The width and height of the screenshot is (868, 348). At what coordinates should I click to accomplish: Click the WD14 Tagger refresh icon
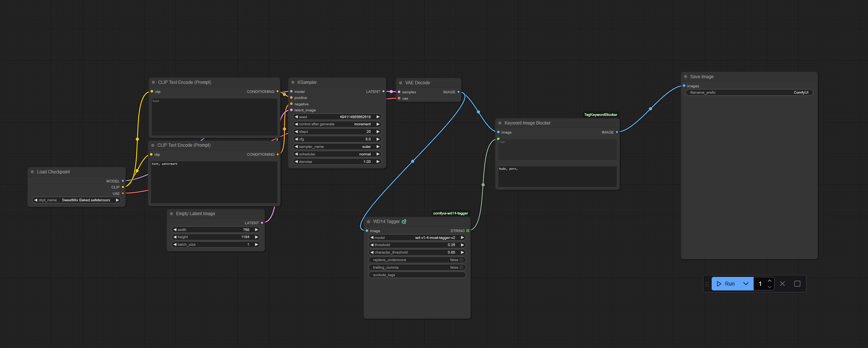(404, 222)
